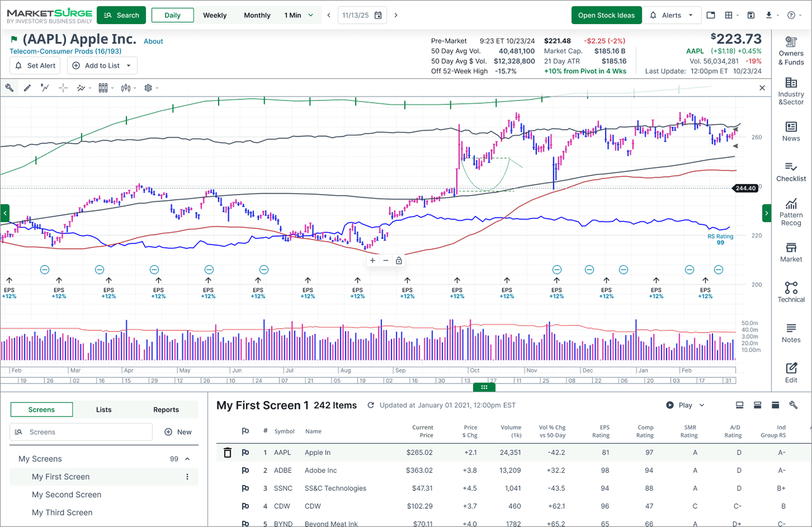Viewport: 812px width, 527px height.
Task: Open the Industry & Sector panel
Action: (791, 91)
